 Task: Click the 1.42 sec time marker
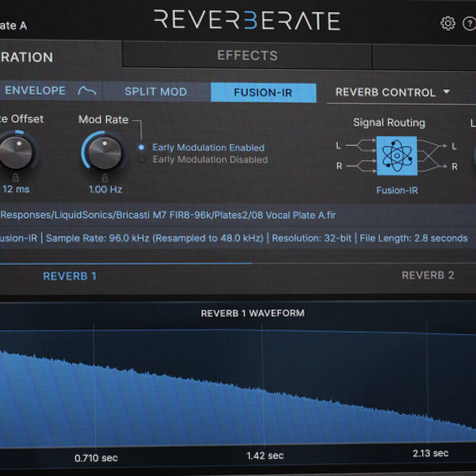265,456
